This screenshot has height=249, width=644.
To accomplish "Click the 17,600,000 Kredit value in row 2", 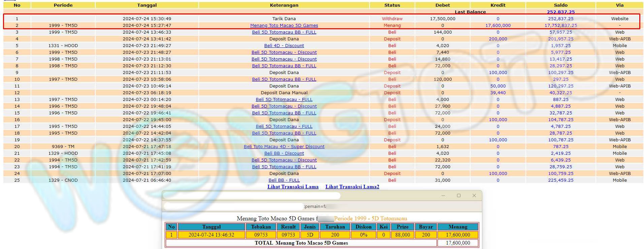I will pos(498,26).
